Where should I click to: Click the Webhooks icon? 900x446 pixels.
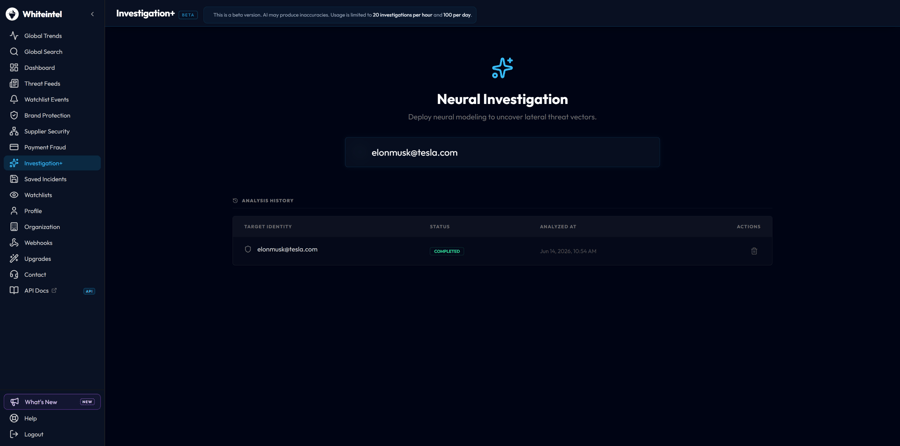[14, 243]
